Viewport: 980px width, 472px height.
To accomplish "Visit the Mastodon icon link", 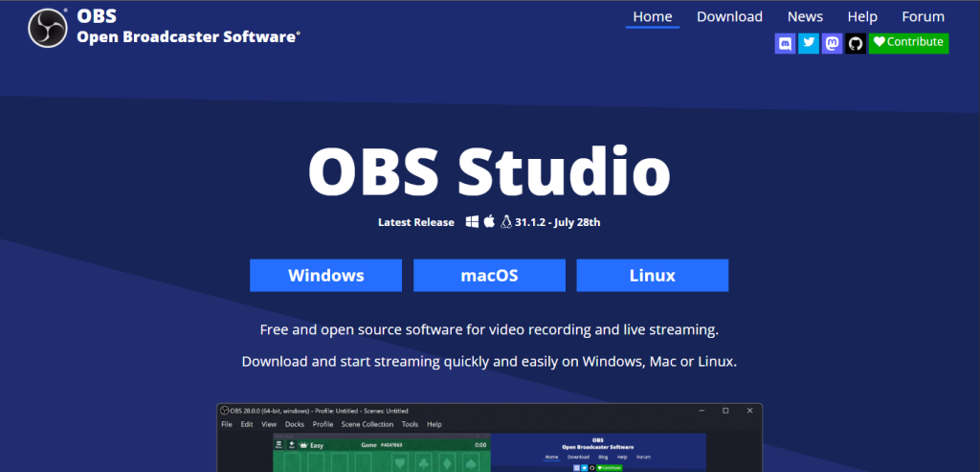I will [833, 43].
